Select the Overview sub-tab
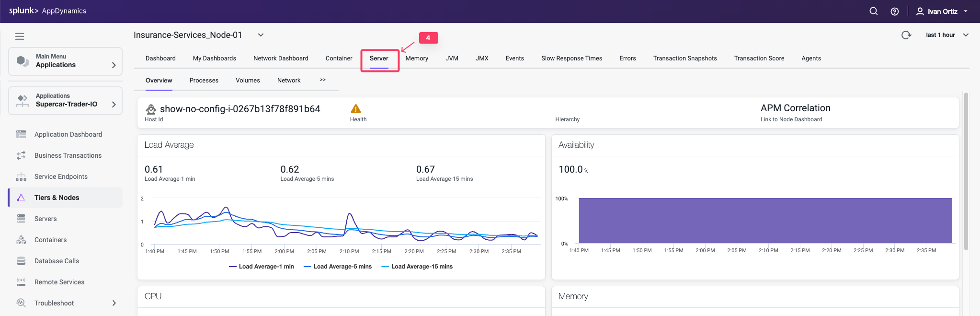 click(x=159, y=81)
